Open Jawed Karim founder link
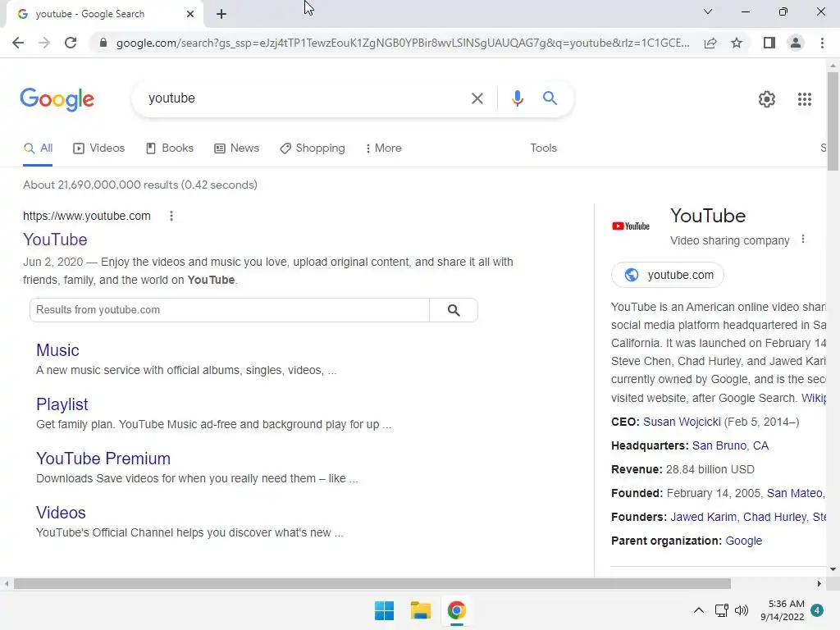Viewport: 840px width, 630px height. click(x=703, y=517)
